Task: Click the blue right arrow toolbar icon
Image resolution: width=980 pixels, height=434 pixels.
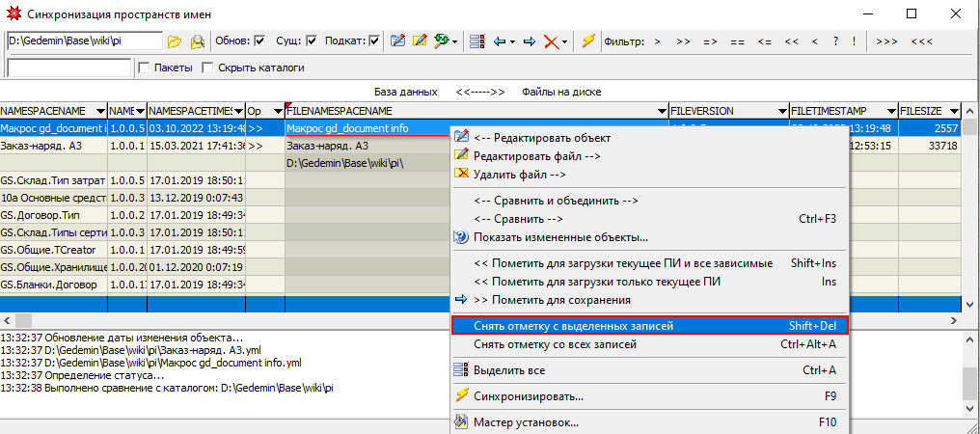Action: [x=529, y=41]
